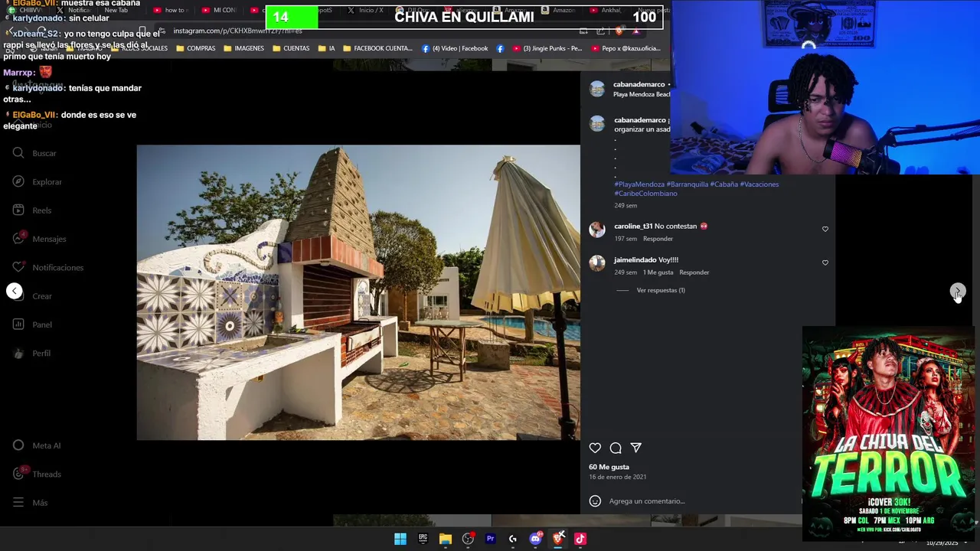Viewport: 980px width, 551px height.
Task: Click the barbecue cabin photo
Action: [358, 292]
